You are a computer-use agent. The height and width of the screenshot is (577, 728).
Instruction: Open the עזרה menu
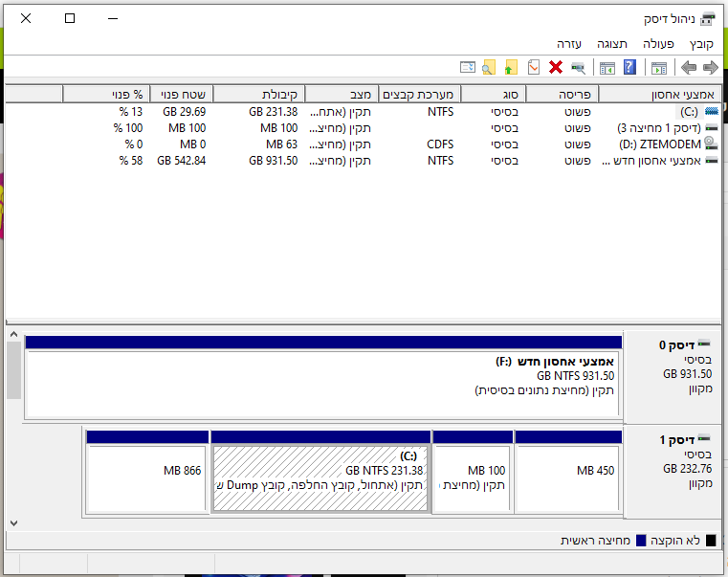(x=569, y=44)
